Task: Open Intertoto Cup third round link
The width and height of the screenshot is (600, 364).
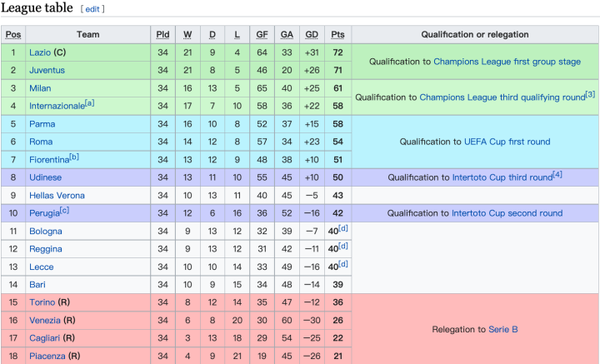Action: point(502,177)
